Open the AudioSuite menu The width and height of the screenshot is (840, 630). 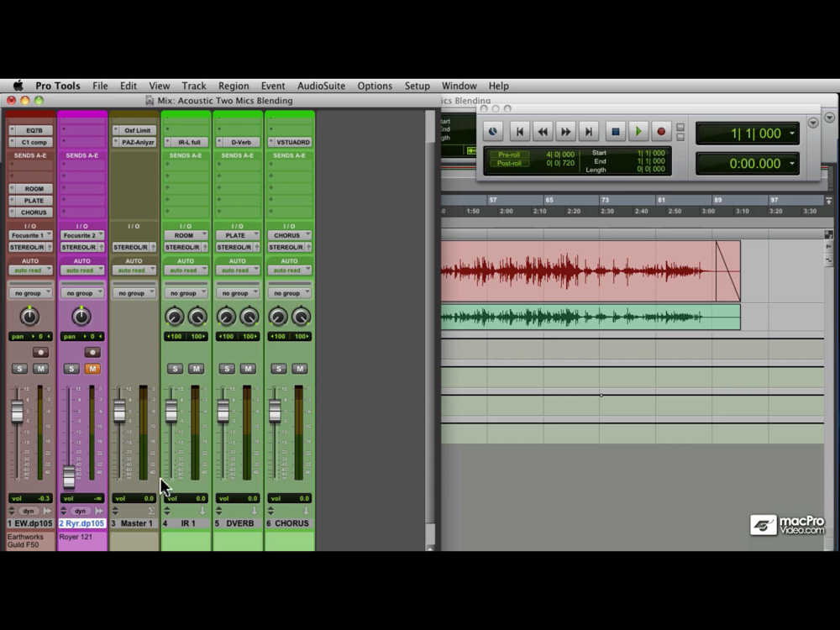pos(321,86)
